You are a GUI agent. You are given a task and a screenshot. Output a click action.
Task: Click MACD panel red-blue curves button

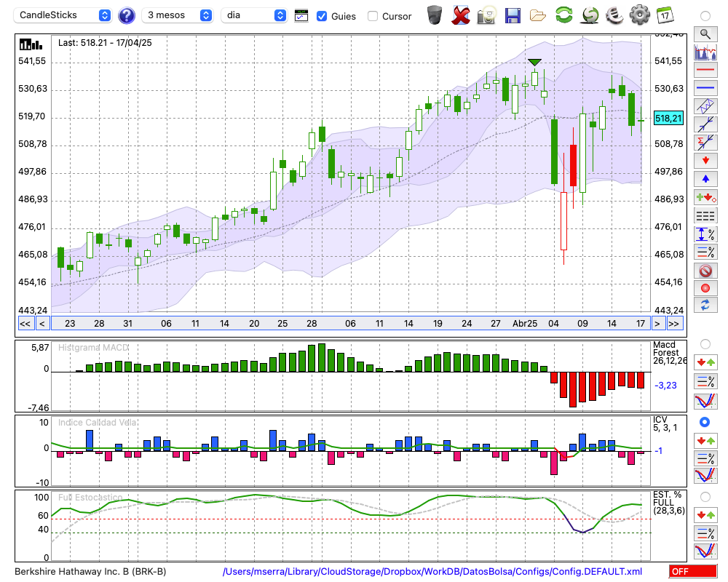pos(705,401)
